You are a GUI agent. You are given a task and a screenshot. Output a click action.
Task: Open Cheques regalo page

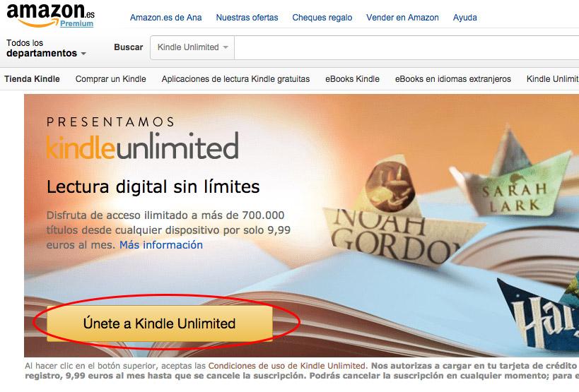click(322, 18)
